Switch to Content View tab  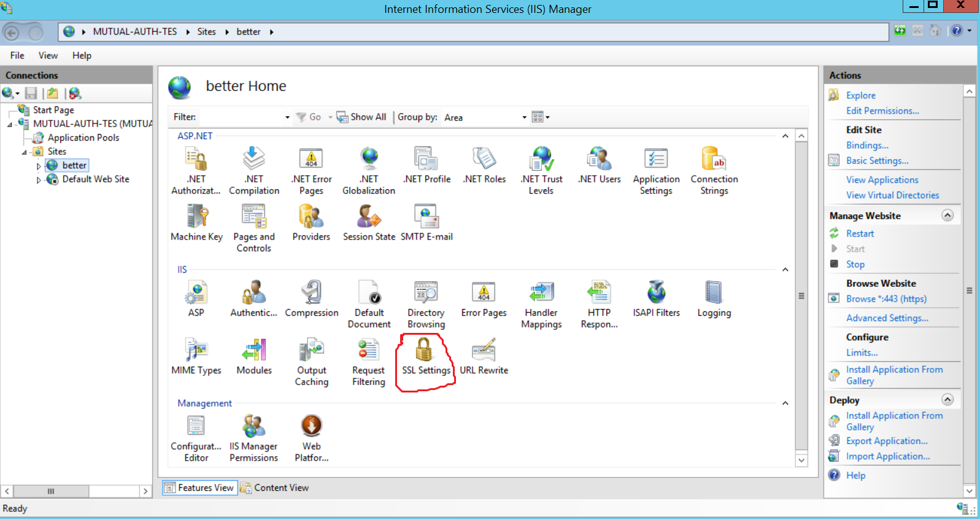click(x=275, y=488)
